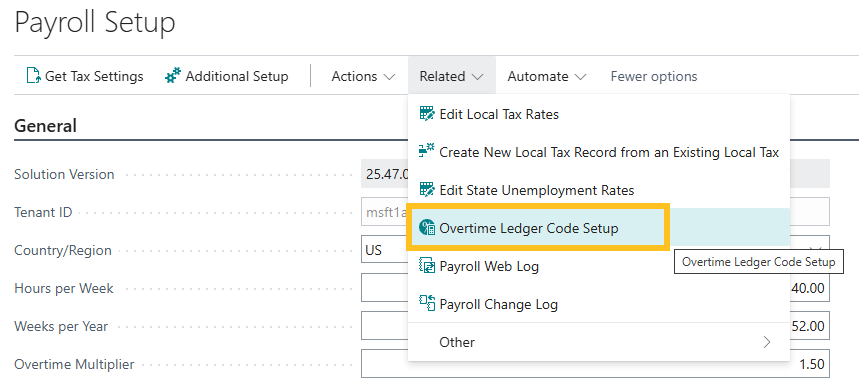Click the Overtime Multiplier label
The width and height of the screenshot is (859, 384).
74,364
